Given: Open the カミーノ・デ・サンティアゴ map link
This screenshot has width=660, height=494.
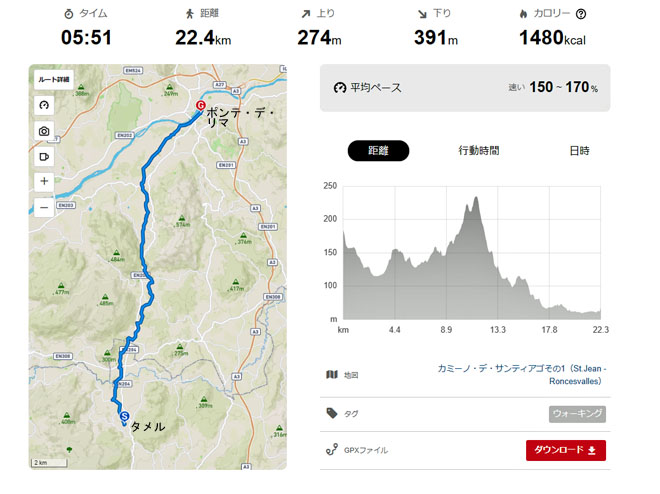Looking at the screenshot, I should 522,374.
